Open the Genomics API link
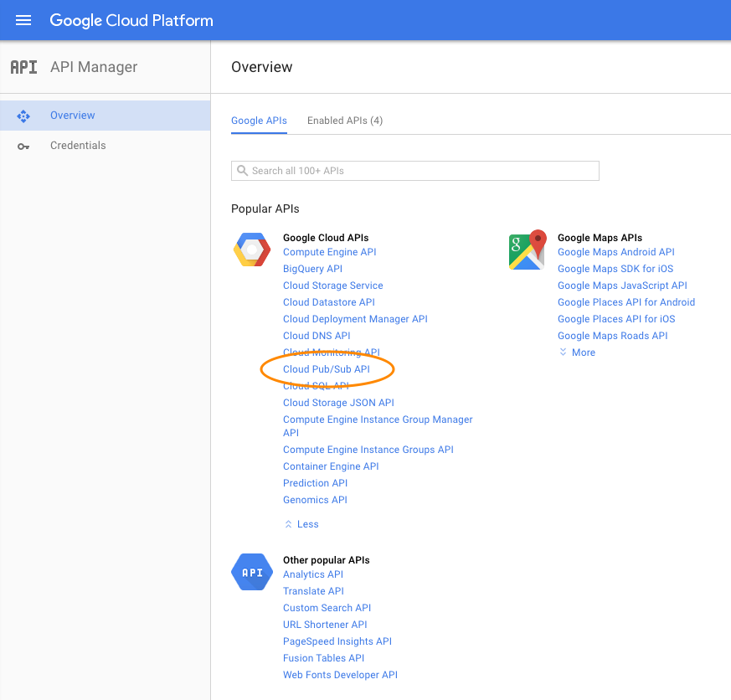This screenshot has width=731, height=700. pyautogui.click(x=315, y=500)
